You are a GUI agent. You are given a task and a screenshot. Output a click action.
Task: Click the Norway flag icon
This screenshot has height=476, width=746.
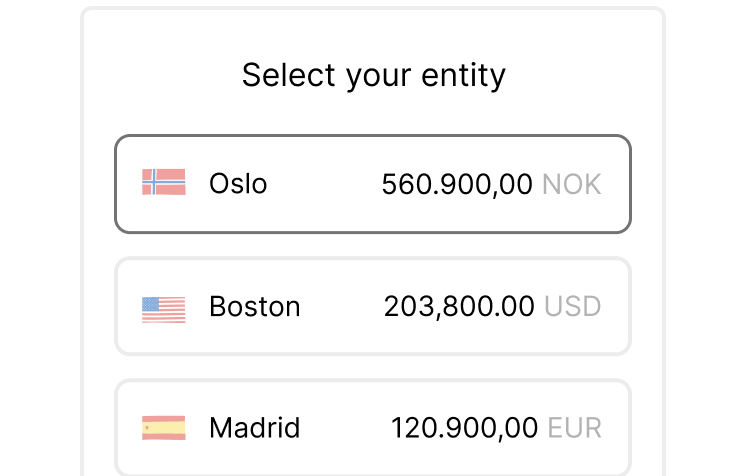click(163, 183)
